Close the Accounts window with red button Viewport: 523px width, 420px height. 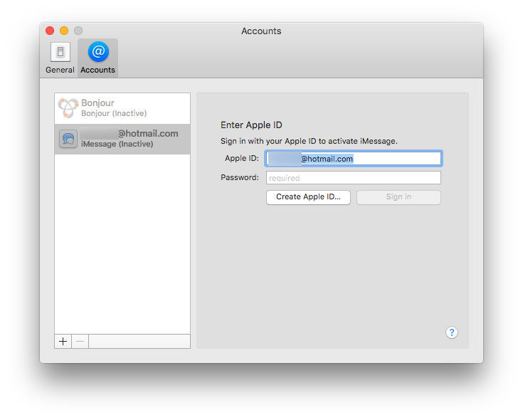(50, 31)
